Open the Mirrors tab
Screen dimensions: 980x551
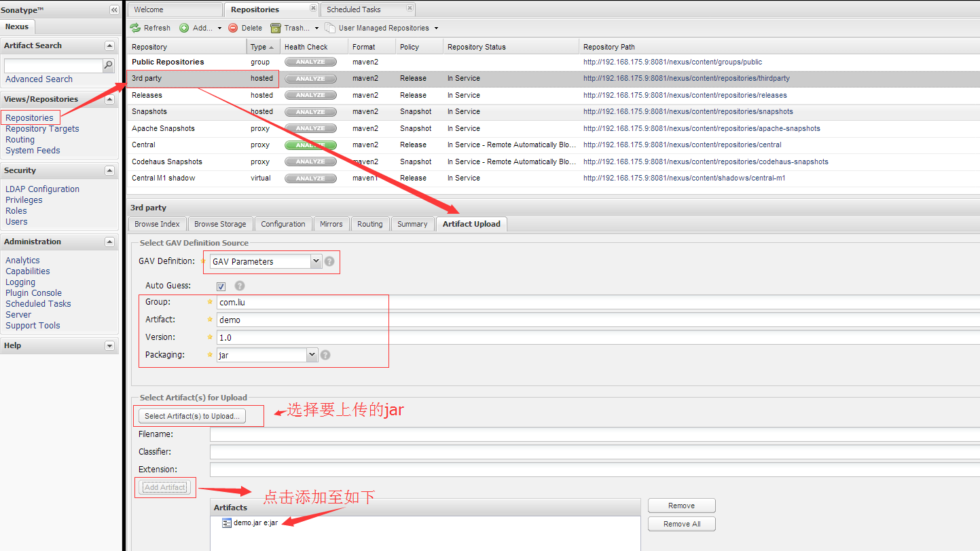coord(331,224)
